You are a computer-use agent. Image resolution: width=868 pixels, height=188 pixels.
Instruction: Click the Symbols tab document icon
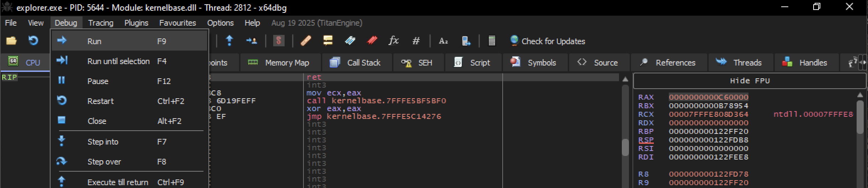pyautogui.click(x=515, y=62)
